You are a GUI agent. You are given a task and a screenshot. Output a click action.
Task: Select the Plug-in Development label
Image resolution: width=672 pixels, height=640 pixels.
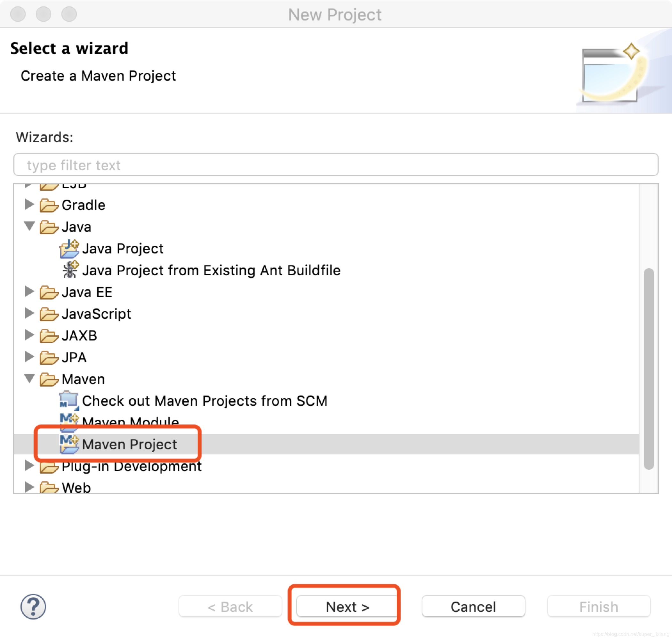click(132, 466)
